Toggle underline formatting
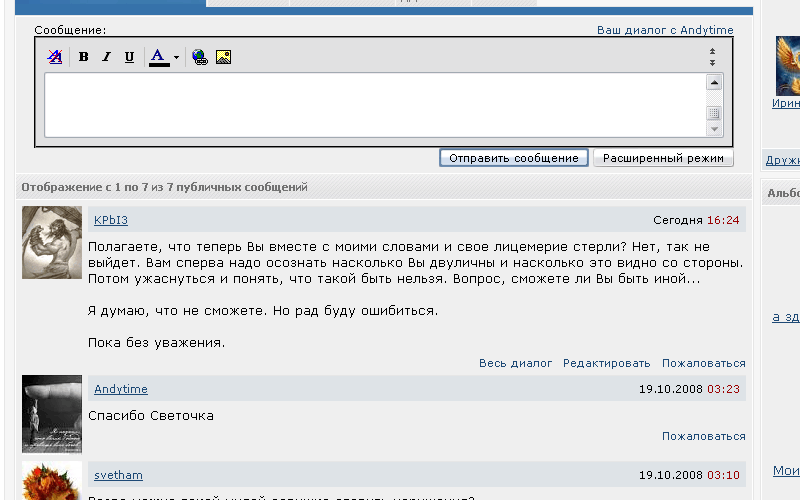 [x=129, y=57]
